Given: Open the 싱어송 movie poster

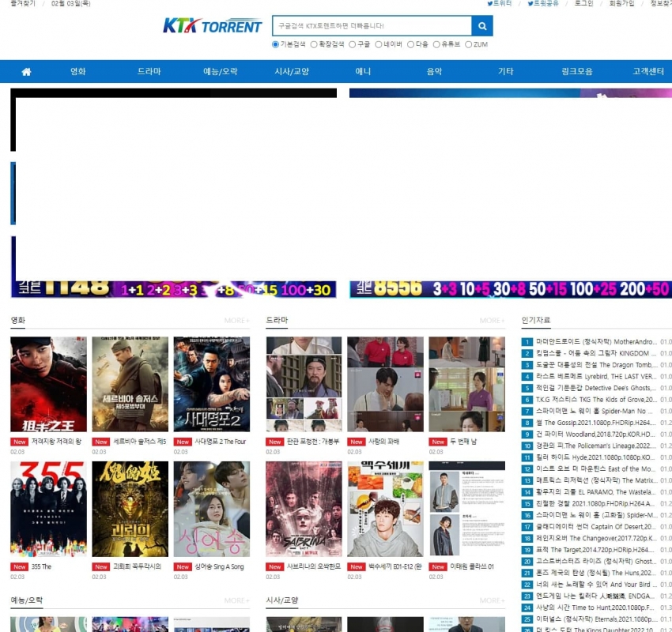Looking at the screenshot, I should click(212, 509).
